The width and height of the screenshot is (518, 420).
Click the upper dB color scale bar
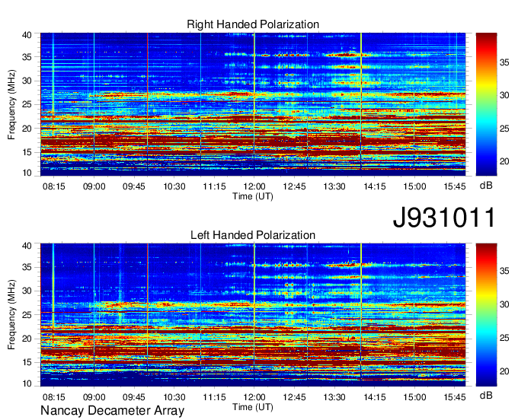486,104
